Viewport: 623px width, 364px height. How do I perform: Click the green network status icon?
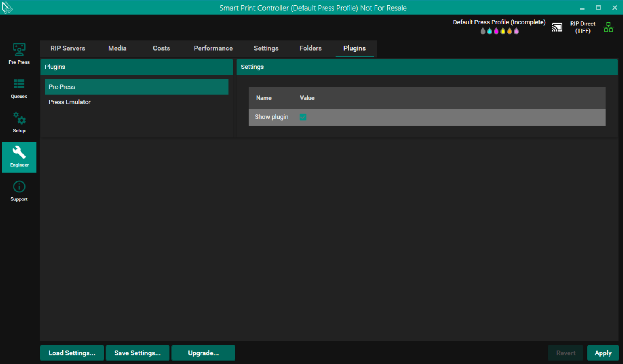click(x=608, y=27)
